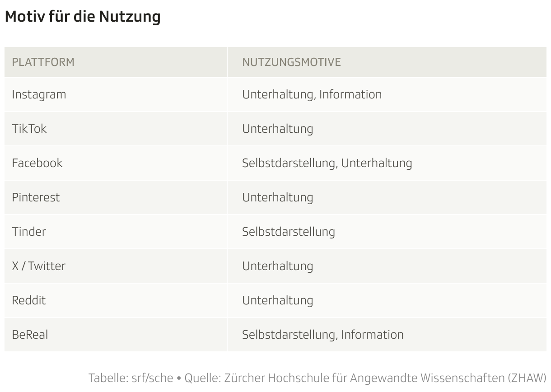Click the 'Tabelle: srf/sche' credit text
Screen dimensions: 551x392
[131, 378]
